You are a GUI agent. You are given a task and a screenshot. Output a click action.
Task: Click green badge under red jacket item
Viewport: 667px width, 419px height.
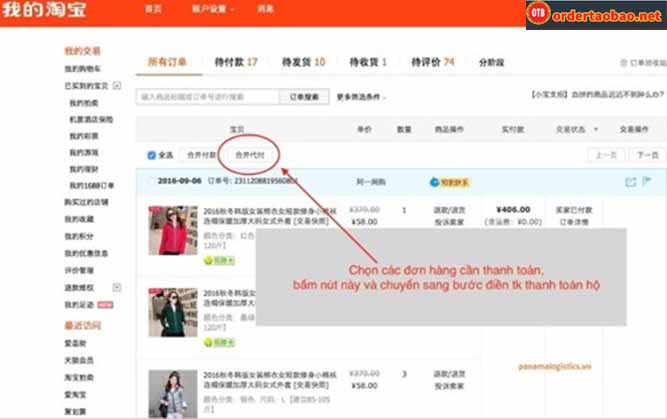coord(219,260)
